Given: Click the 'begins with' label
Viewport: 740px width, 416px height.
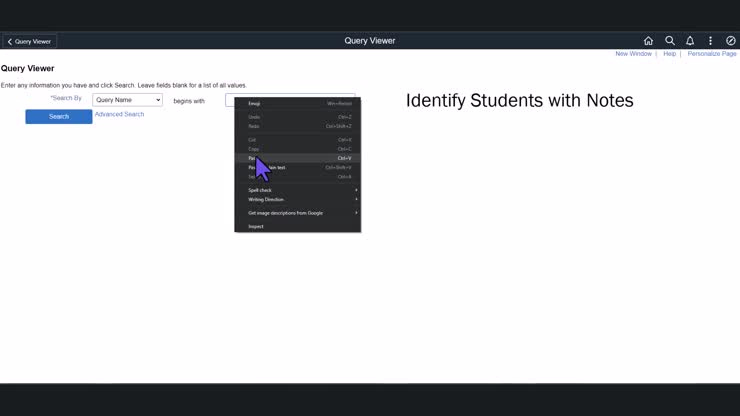Looking at the screenshot, I should (189, 101).
